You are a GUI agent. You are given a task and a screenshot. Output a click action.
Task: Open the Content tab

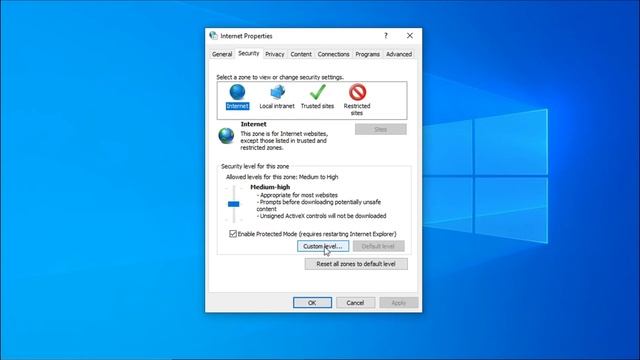pyautogui.click(x=301, y=54)
